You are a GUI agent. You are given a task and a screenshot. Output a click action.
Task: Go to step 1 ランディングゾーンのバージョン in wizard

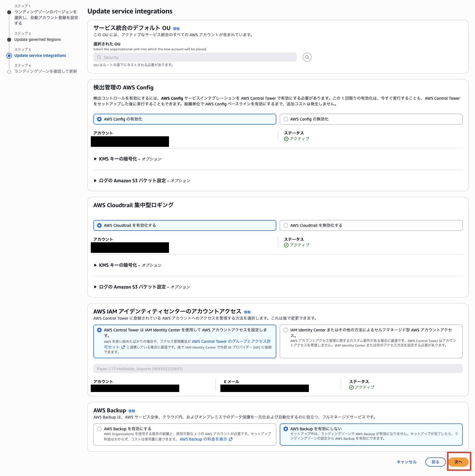click(x=46, y=17)
